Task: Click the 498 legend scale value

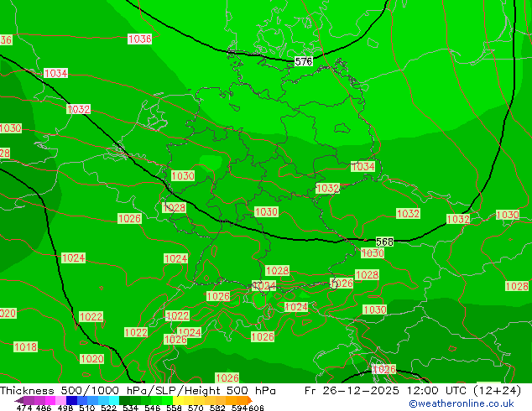Action: (65, 408)
